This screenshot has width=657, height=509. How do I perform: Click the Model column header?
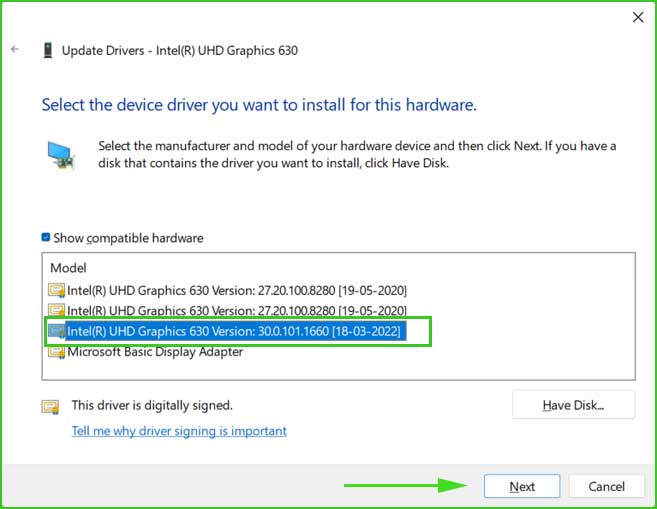68,268
